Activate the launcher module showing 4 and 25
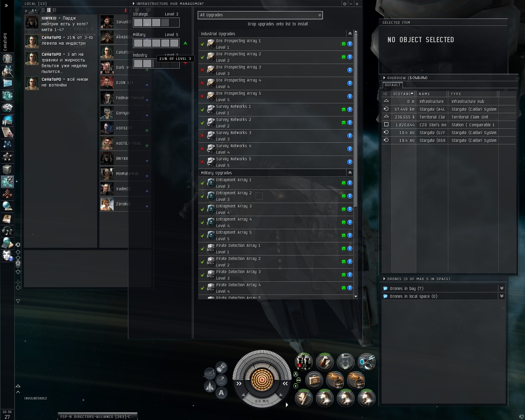This screenshot has width=525, height=420. click(304, 362)
